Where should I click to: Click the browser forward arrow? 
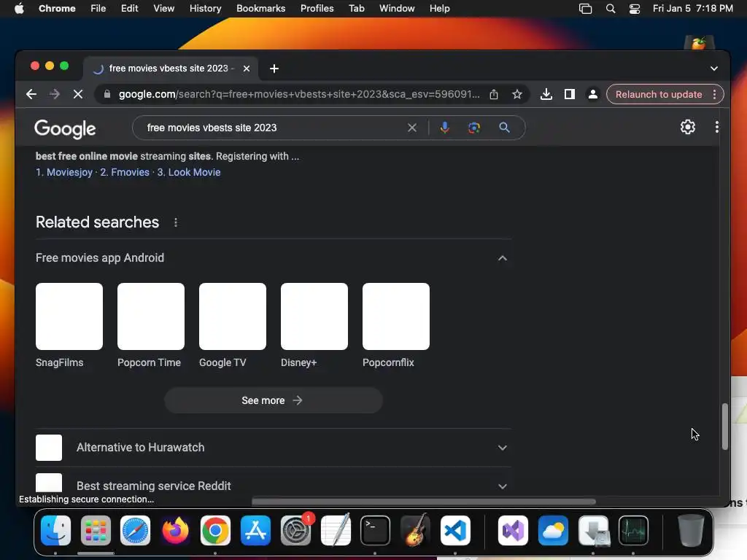click(x=55, y=94)
